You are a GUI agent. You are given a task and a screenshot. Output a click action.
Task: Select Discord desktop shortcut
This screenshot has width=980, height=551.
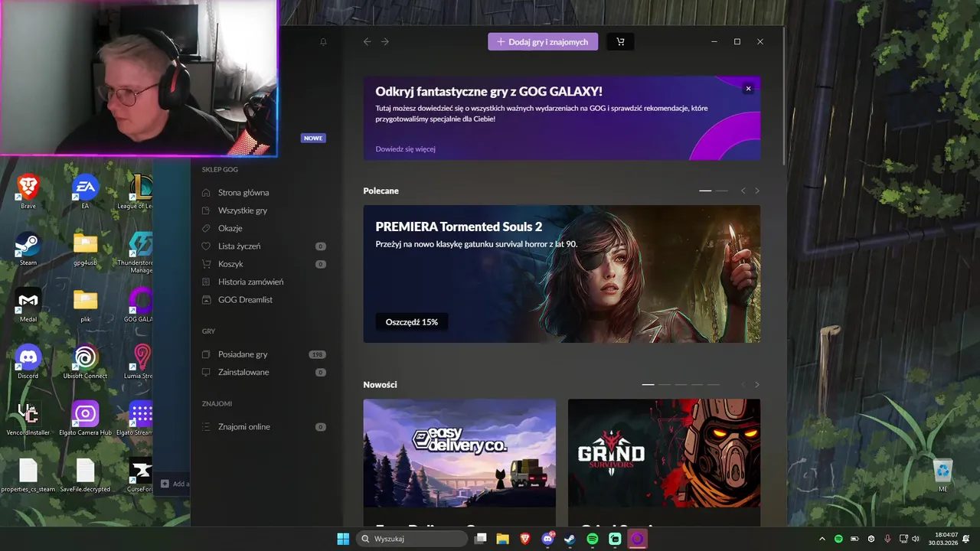pos(28,361)
